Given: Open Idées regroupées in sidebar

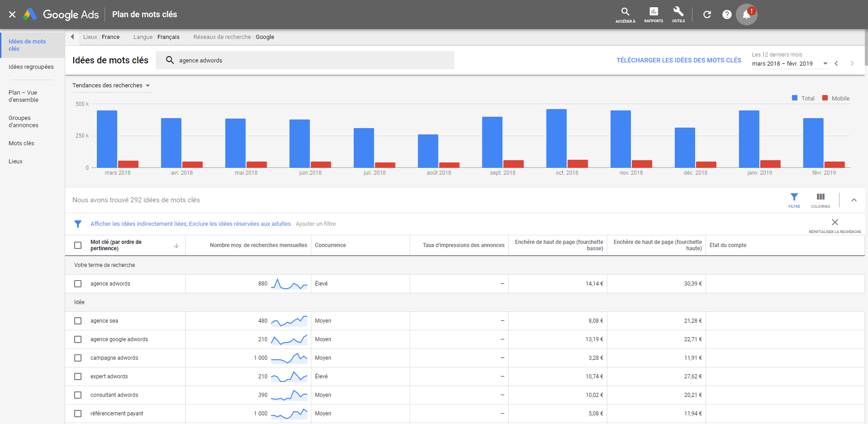Looking at the screenshot, I should pyautogui.click(x=32, y=67).
